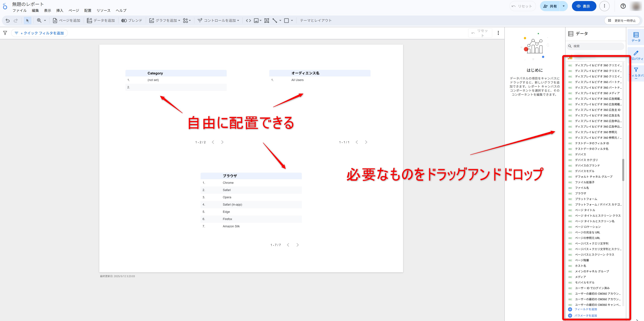644x321 pixels.
Task: Open the header three-dot more options
Action: click(x=604, y=6)
